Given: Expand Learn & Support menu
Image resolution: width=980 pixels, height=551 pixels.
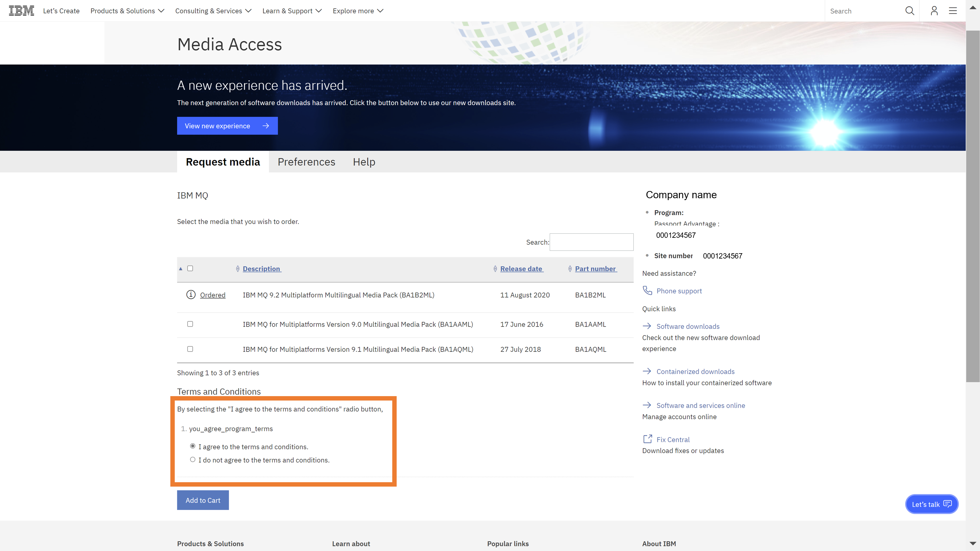Looking at the screenshot, I should coord(292,11).
